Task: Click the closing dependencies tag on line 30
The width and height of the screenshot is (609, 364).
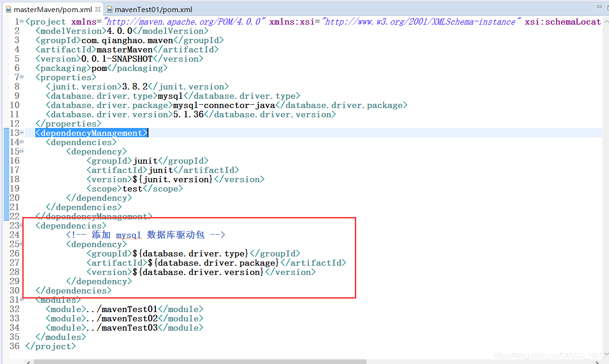Action: 73,291
